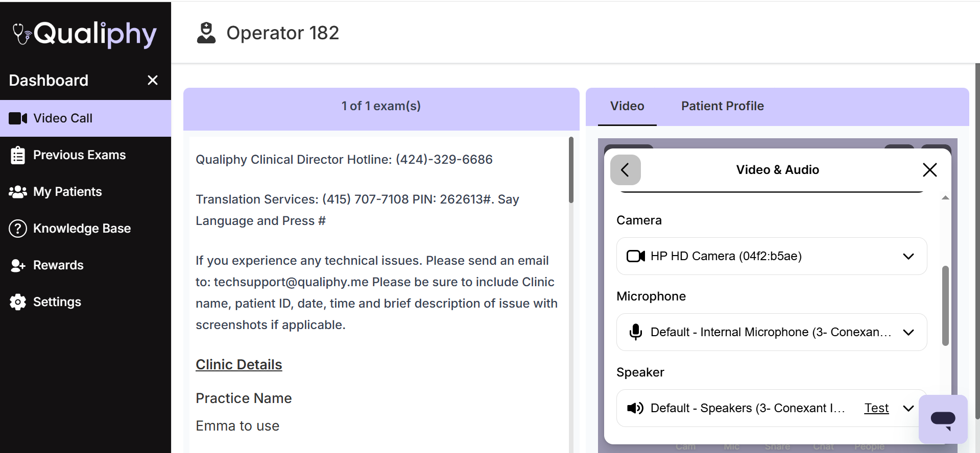Open the Internal Microphone dropdown
Image resolution: width=980 pixels, height=453 pixels.
[908, 332]
